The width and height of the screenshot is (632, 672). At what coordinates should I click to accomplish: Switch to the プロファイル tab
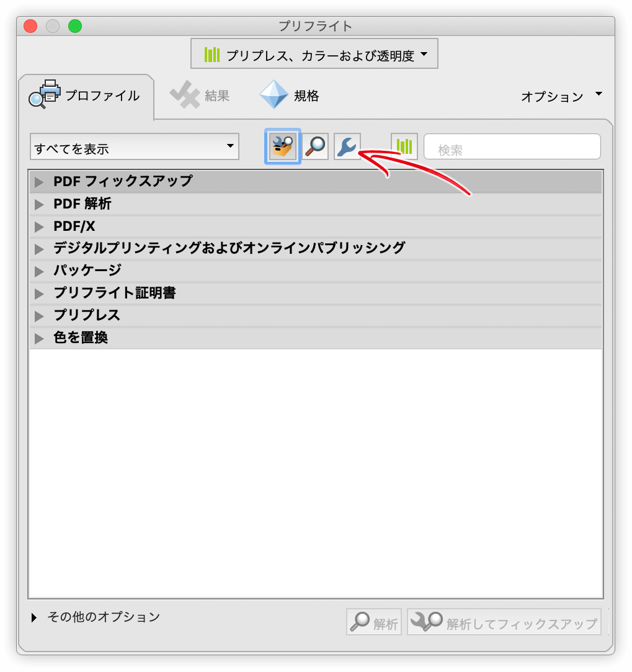click(x=86, y=96)
